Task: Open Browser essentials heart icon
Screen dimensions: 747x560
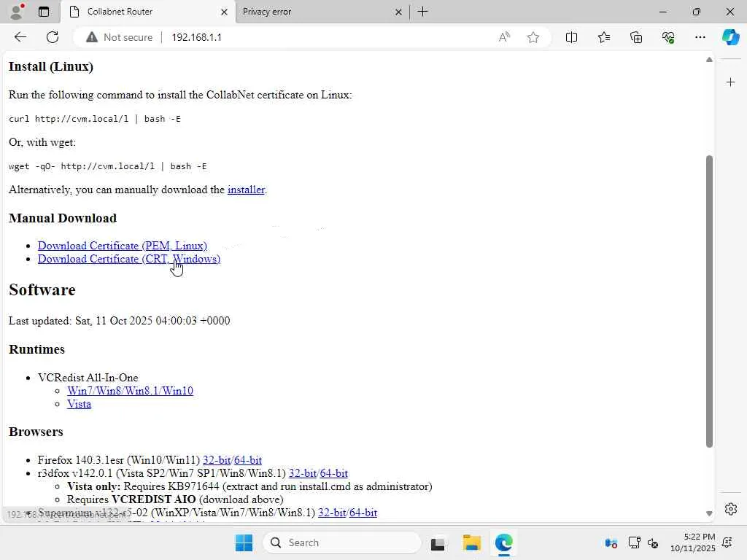Action: pos(668,37)
